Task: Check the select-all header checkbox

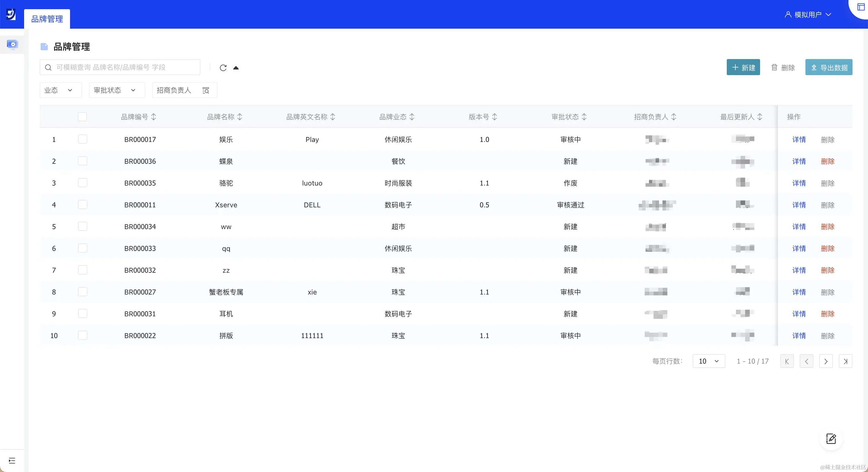Action: 82,117
